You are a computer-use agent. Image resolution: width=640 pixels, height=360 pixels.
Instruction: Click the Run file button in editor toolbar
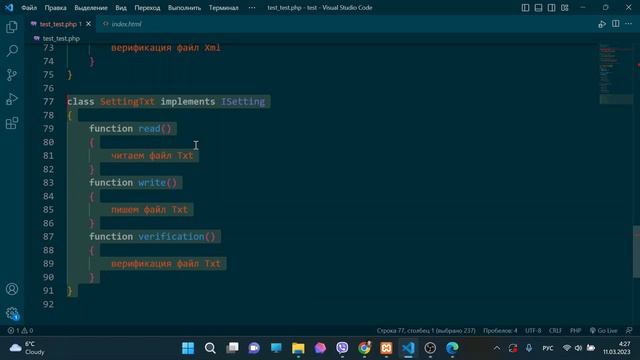point(602,24)
